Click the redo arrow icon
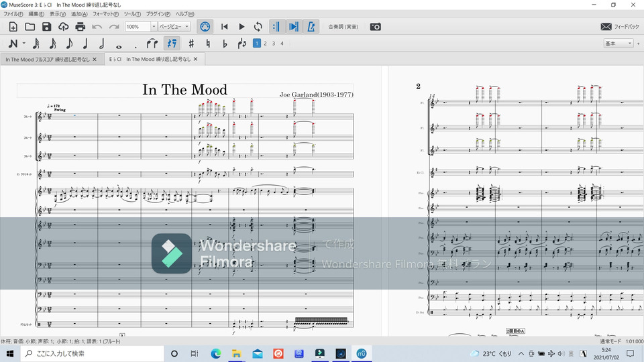 pos(114,27)
